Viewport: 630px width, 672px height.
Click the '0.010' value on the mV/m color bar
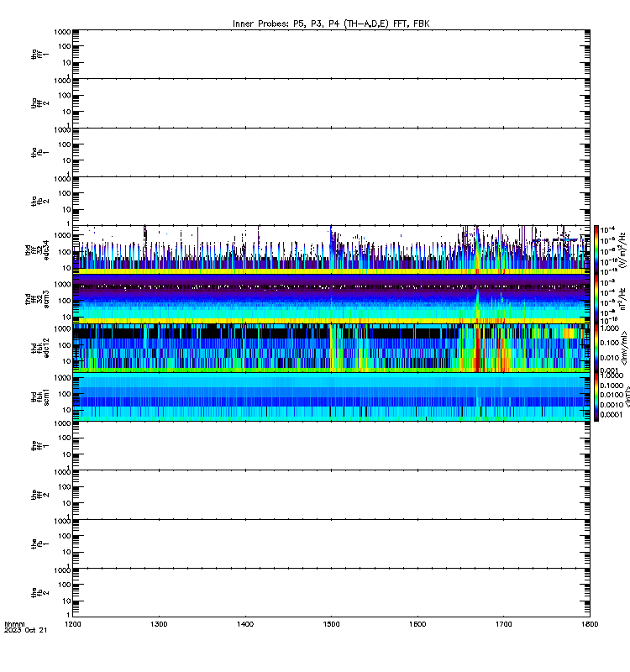[610, 358]
